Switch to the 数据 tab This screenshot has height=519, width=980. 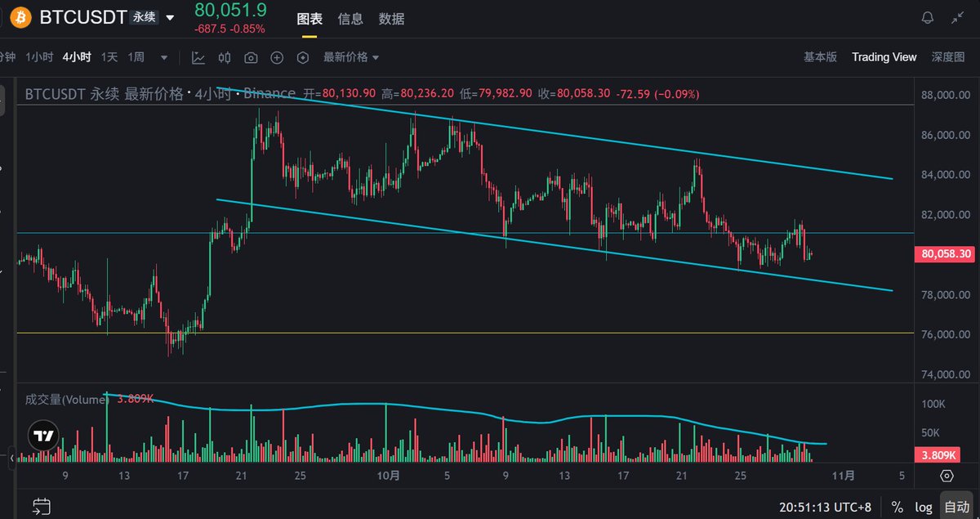click(391, 19)
